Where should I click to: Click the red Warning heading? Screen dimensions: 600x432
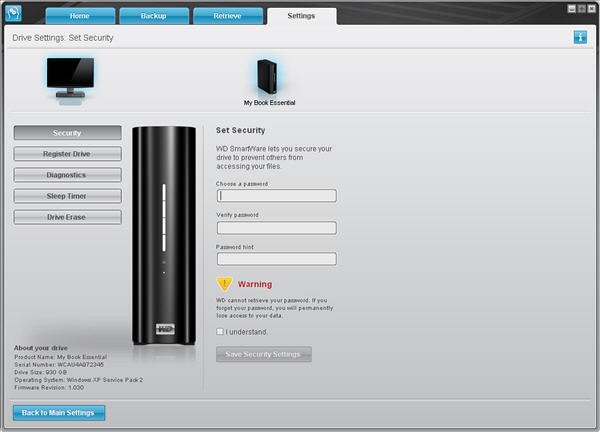point(255,284)
